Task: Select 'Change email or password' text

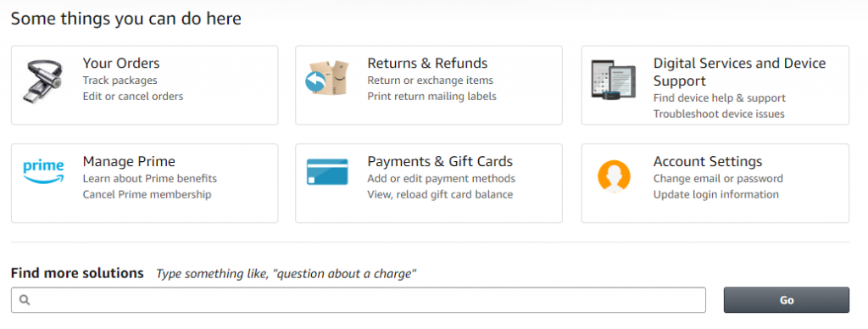Action: [x=718, y=179]
